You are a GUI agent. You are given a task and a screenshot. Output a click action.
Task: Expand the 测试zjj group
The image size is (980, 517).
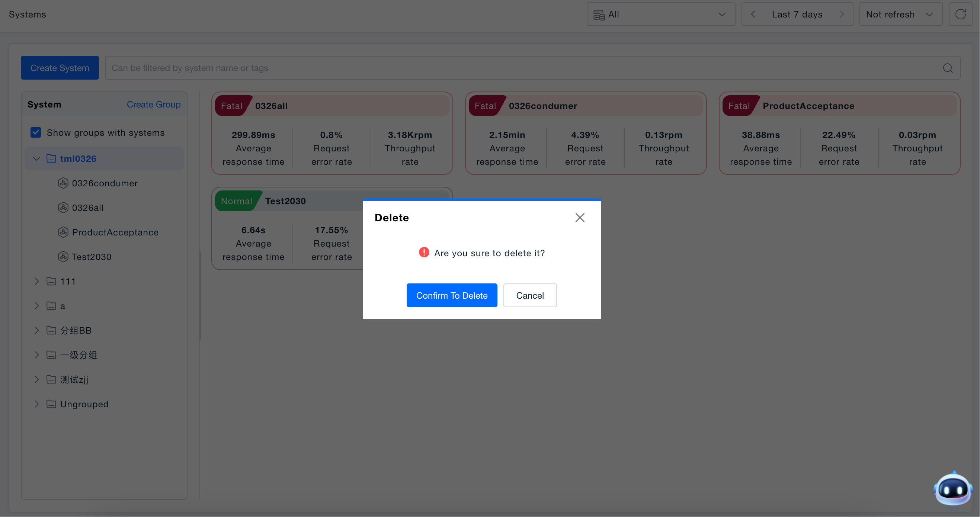pyautogui.click(x=36, y=379)
